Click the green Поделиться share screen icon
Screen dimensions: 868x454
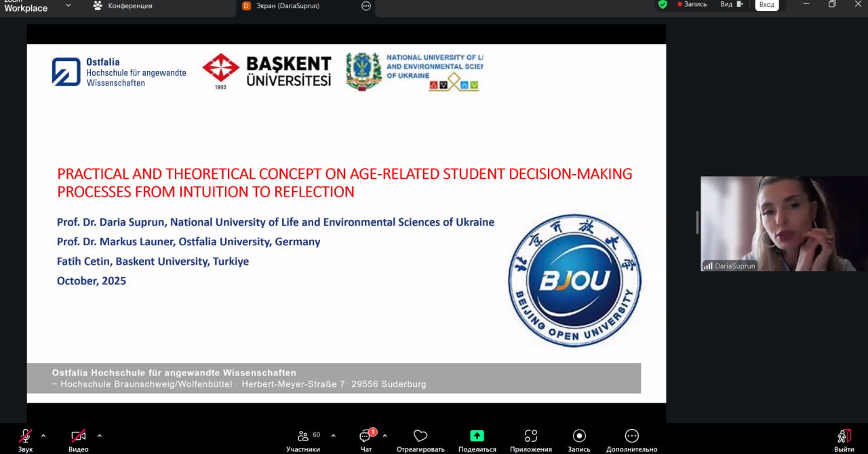click(x=477, y=436)
